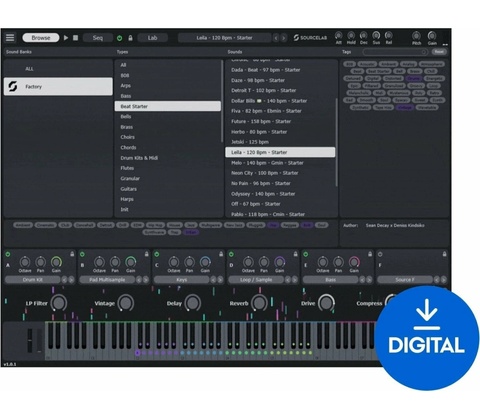
Task: Toggle the green sequencer power button
Action: (119, 38)
